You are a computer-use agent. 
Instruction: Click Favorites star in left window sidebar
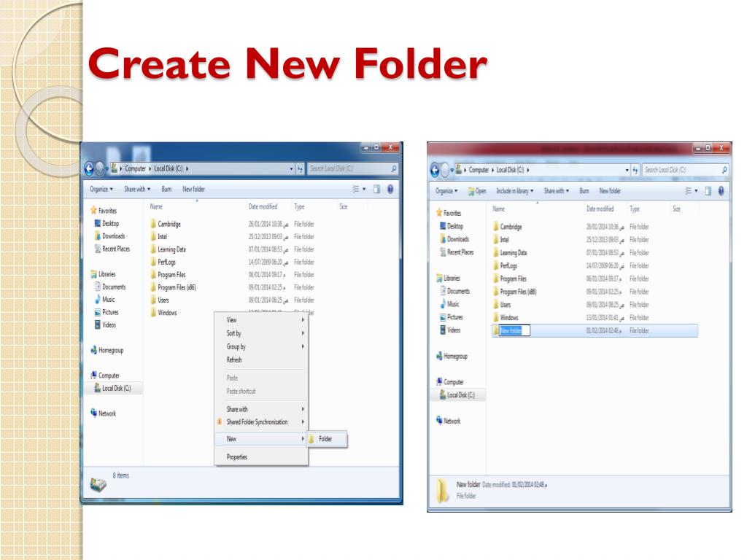(93, 210)
